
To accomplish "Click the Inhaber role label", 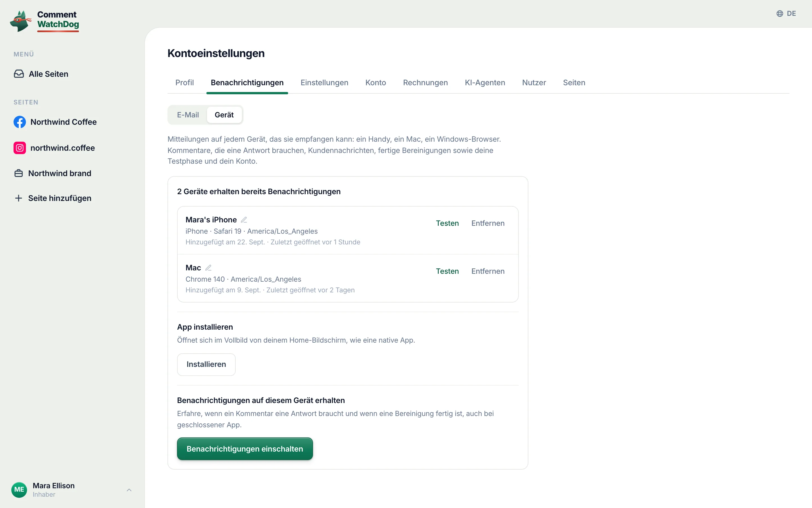I will pyautogui.click(x=44, y=494).
